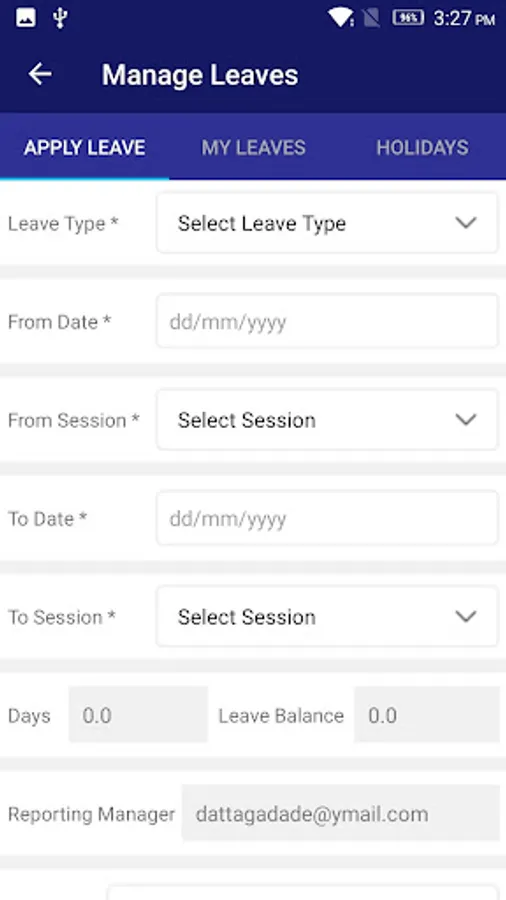Open the To Session dropdown
The image size is (506, 900).
pos(327,616)
